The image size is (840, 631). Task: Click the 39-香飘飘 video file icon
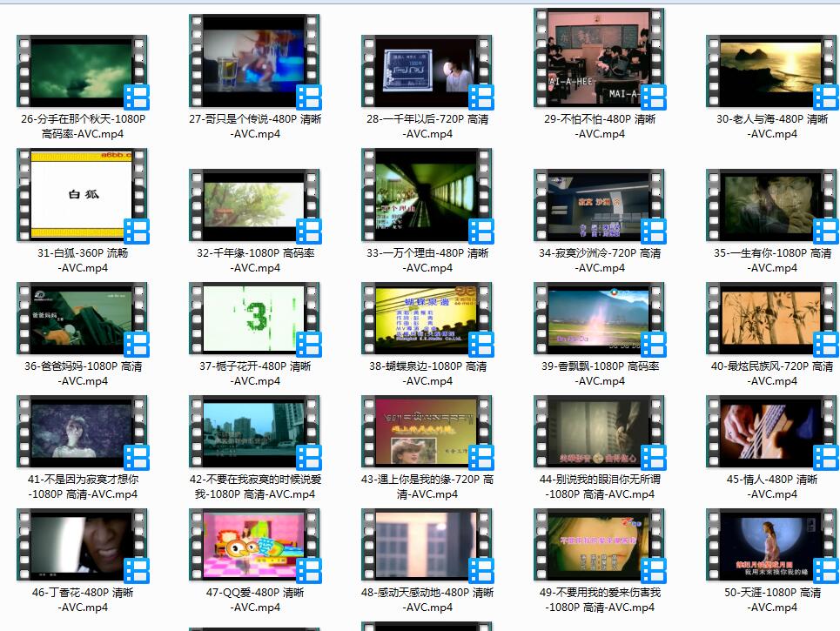(600, 319)
